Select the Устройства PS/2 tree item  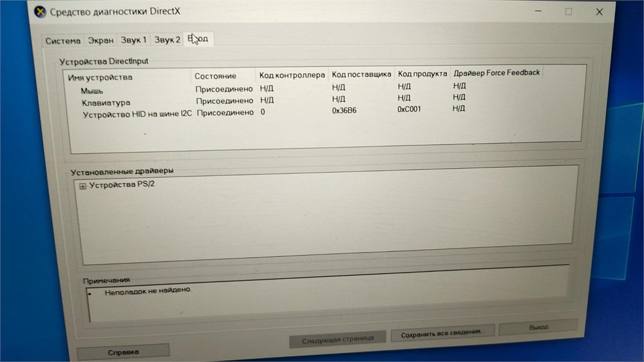122,184
